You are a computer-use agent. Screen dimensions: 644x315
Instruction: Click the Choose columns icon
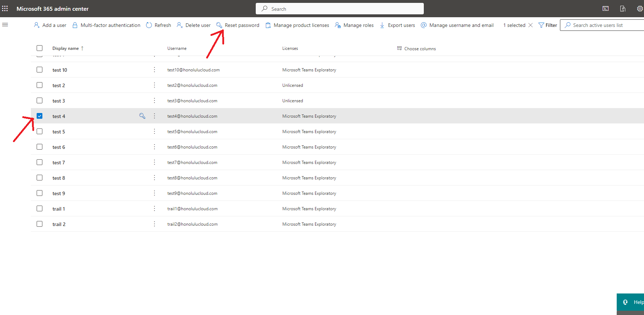point(399,48)
